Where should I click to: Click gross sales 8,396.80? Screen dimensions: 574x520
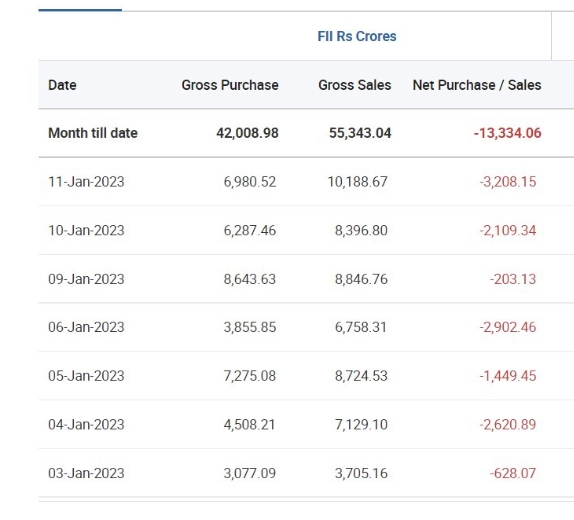click(361, 230)
